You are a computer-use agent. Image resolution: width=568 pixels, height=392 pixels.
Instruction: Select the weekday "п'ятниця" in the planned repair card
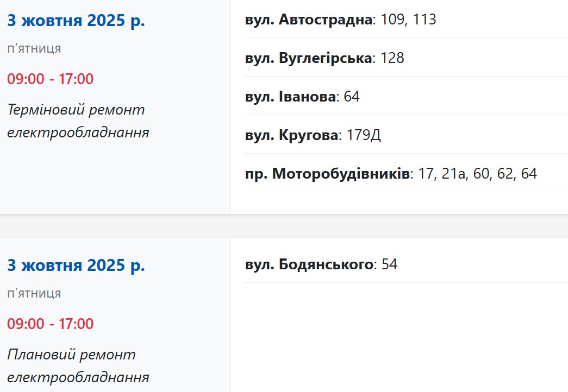[x=34, y=294]
